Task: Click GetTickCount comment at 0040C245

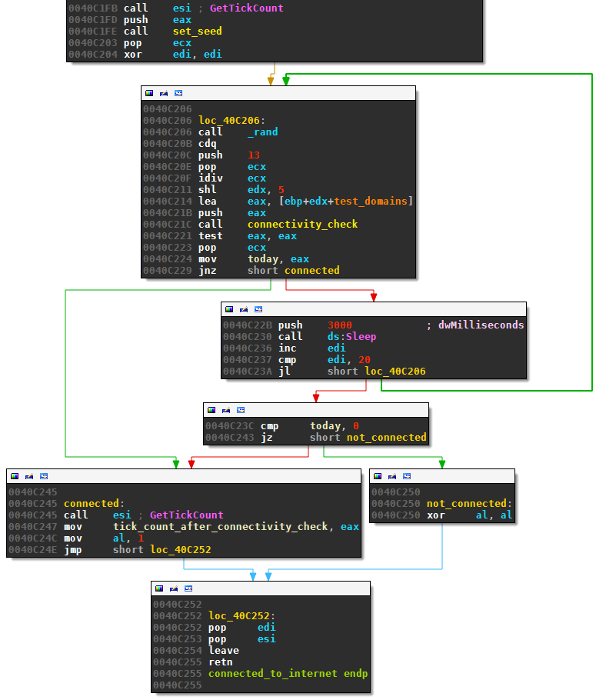Action: point(187,515)
